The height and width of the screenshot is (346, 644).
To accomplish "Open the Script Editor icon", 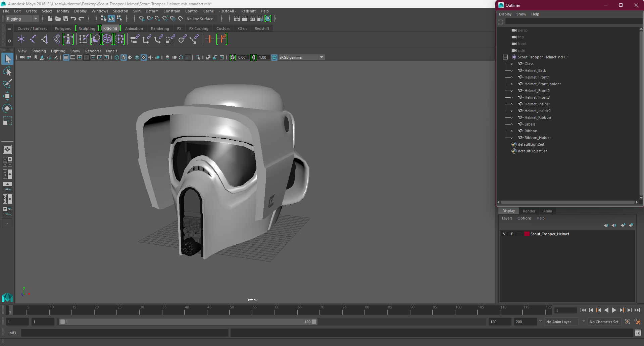I will [x=638, y=333].
